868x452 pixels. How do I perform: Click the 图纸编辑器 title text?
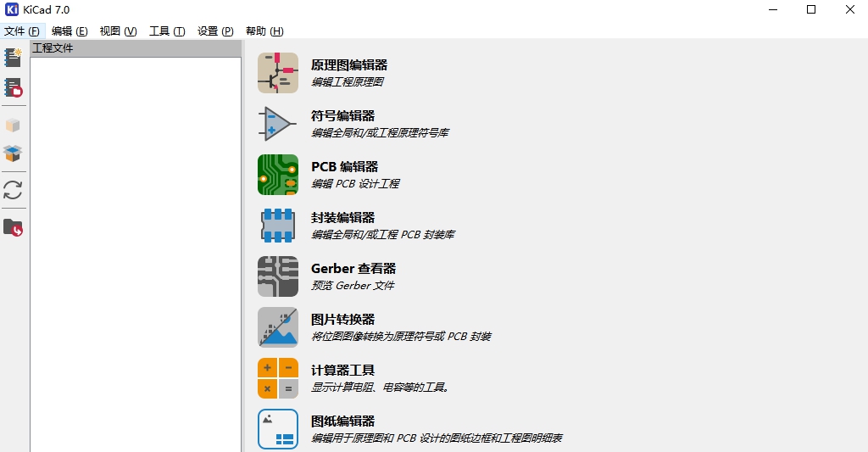342,421
